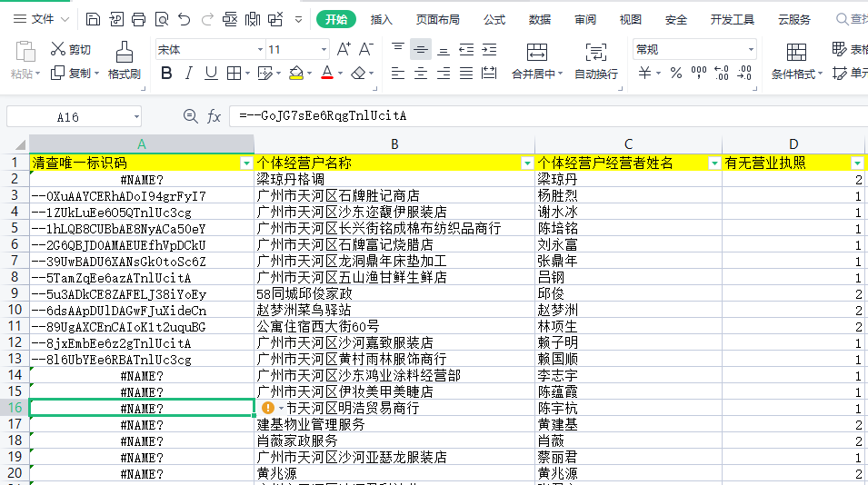Toggle bottom vertical alignment
The height and width of the screenshot is (485, 868).
(444, 50)
